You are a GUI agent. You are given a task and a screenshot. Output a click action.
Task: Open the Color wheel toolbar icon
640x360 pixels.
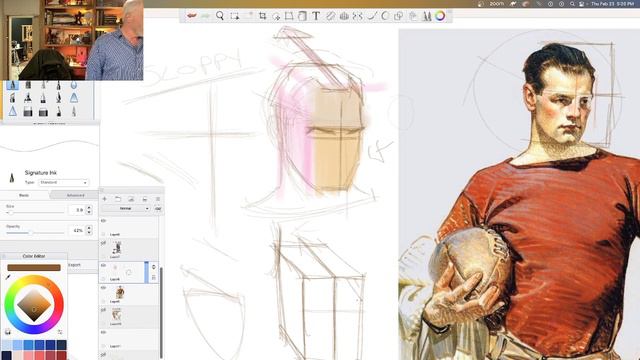440,16
